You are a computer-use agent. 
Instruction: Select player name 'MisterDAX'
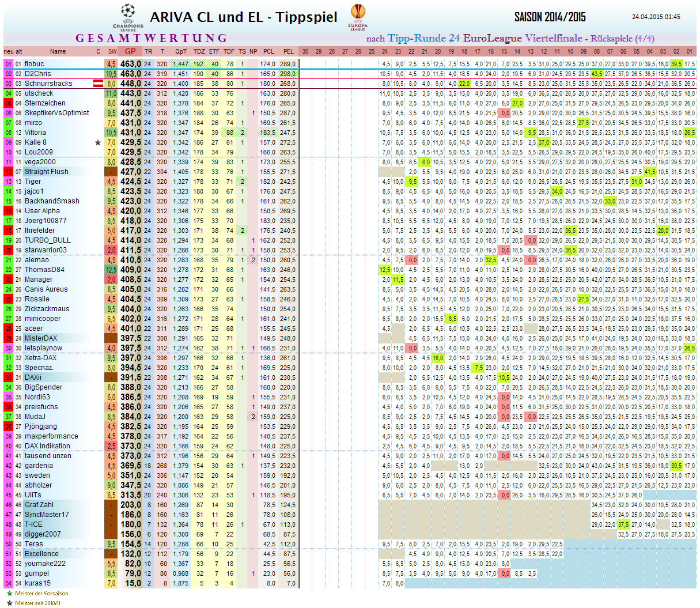coord(41,338)
